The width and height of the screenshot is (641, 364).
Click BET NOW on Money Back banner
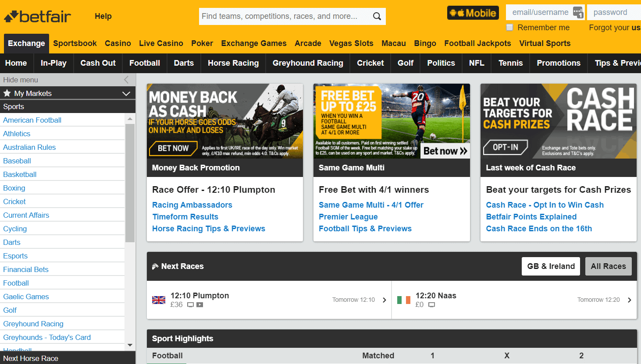(x=173, y=148)
